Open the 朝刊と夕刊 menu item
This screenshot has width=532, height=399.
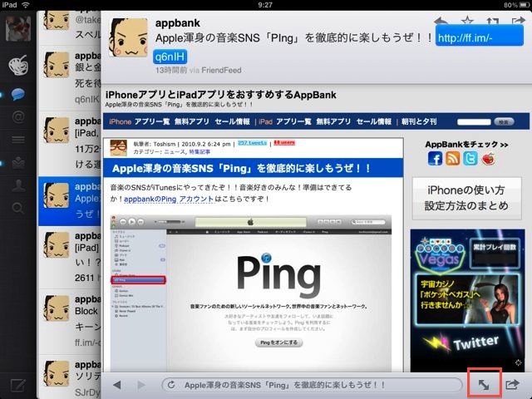[x=419, y=121]
